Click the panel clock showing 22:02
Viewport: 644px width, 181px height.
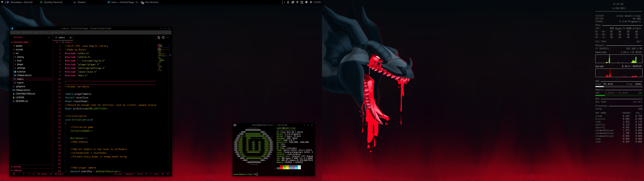(317, 2)
